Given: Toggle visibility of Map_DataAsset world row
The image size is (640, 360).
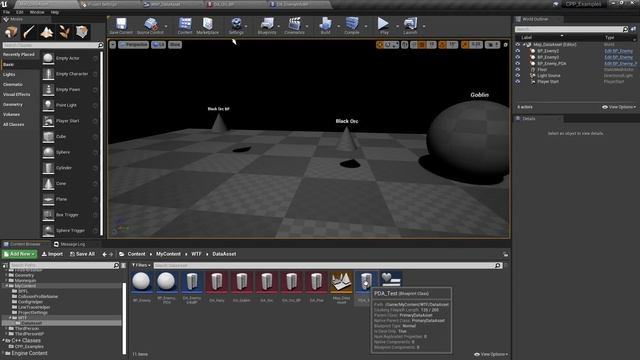Looking at the screenshot, I should point(518,44).
